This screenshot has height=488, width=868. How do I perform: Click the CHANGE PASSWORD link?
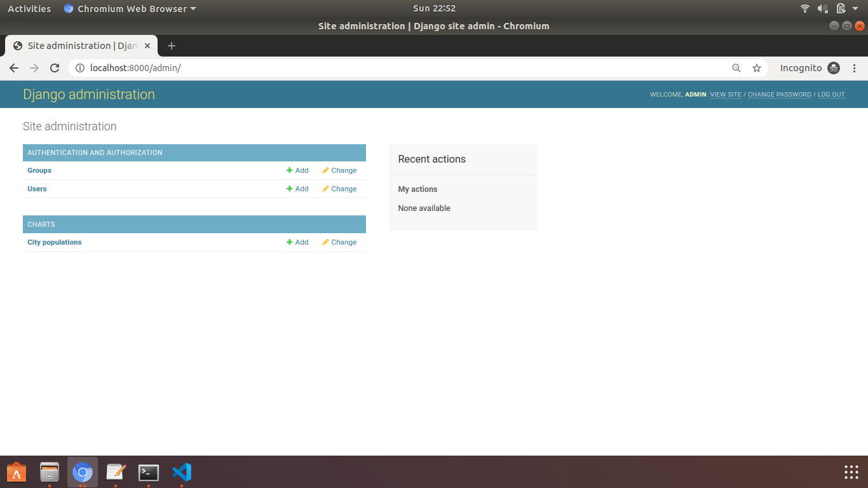tap(780, 95)
